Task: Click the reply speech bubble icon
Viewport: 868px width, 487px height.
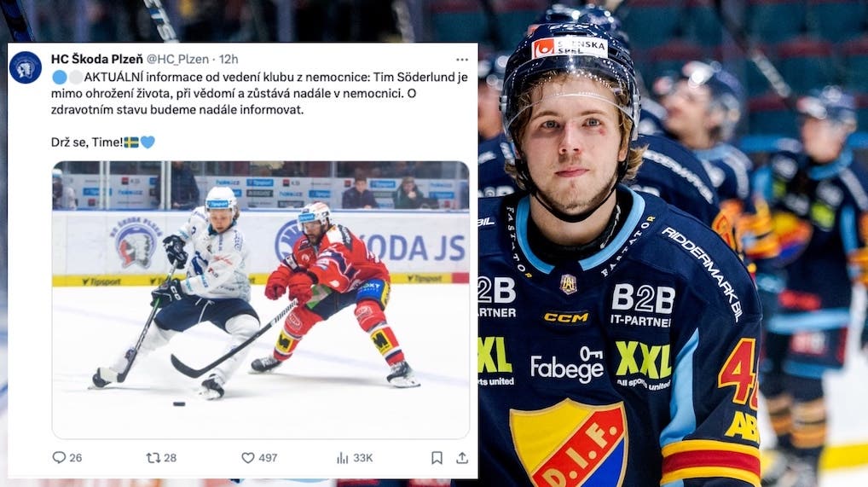Action: 59,458
